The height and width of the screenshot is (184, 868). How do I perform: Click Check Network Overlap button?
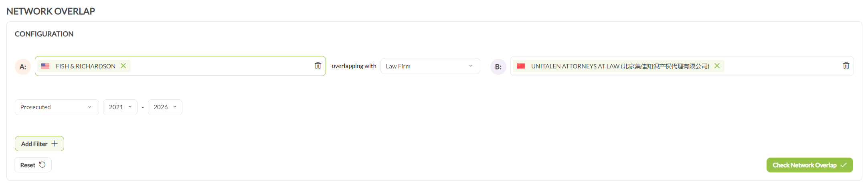pos(810,165)
